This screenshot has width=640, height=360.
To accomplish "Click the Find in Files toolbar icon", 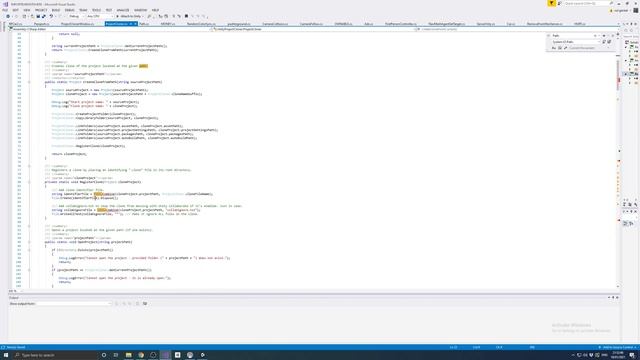I will [x=149, y=16].
